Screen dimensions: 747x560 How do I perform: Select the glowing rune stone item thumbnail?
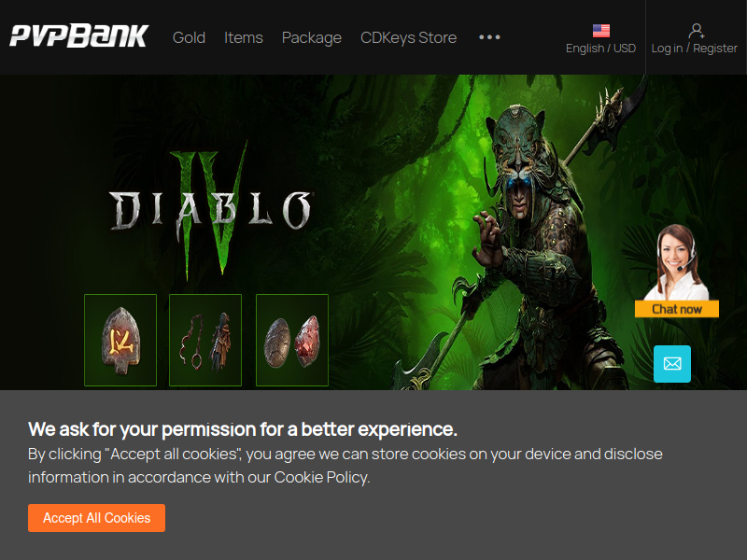[120, 340]
